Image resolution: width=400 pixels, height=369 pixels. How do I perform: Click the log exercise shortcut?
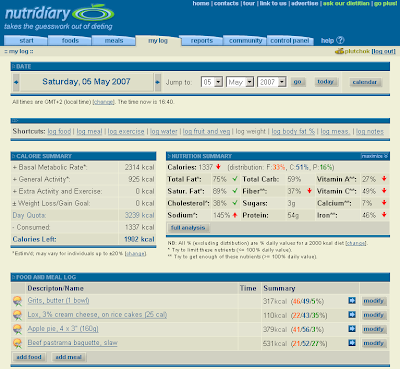(126, 131)
